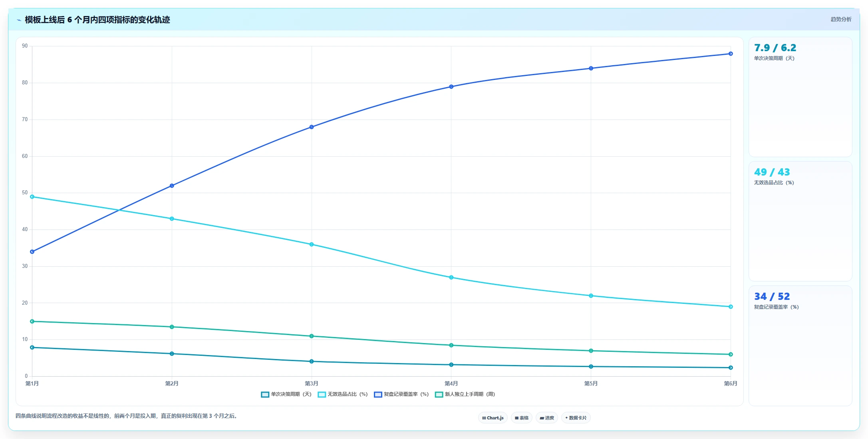Click the 第3月 x-axis label

pyautogui.click(x=312, y=384)
